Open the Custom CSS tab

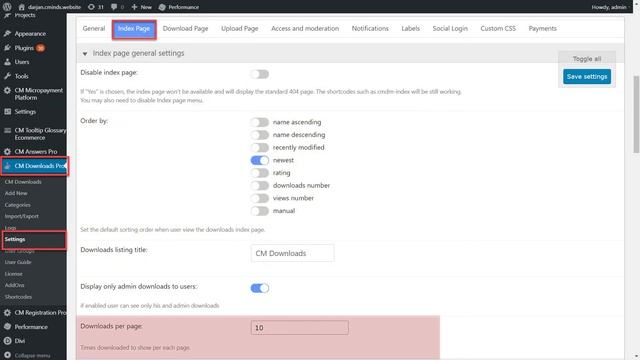coord(498,29)
